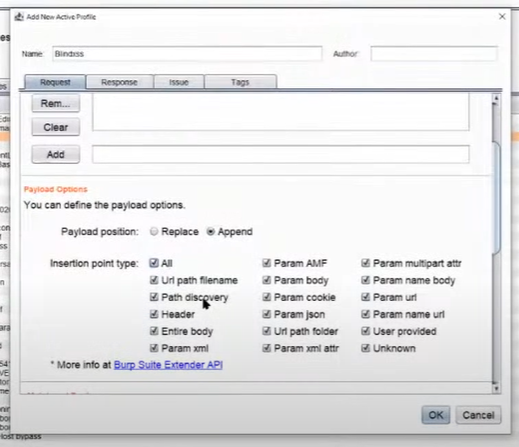Select the Replace payload position radio

154,231
